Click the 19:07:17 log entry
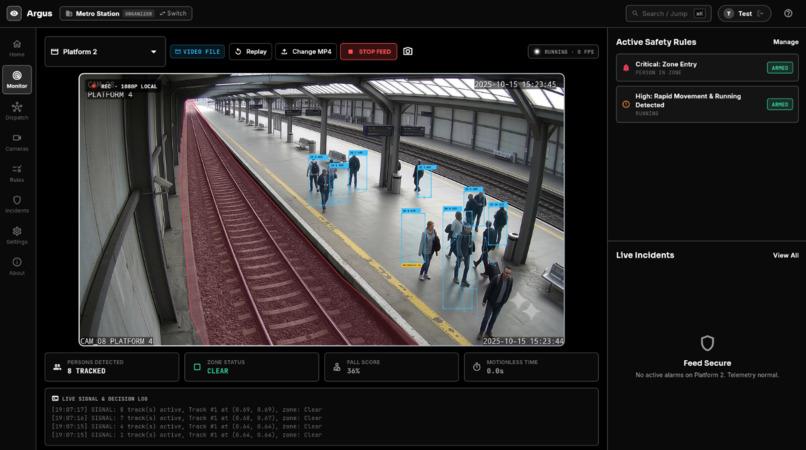 (x=187, y=410)
